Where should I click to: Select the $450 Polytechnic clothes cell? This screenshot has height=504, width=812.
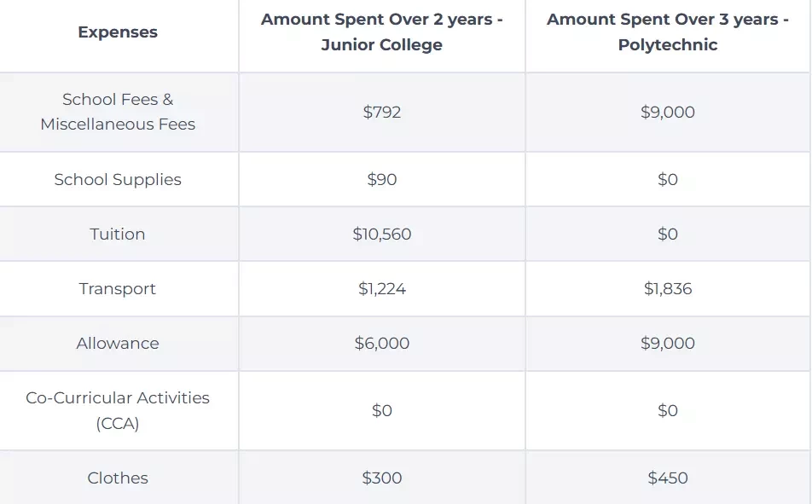click(668, 478)
